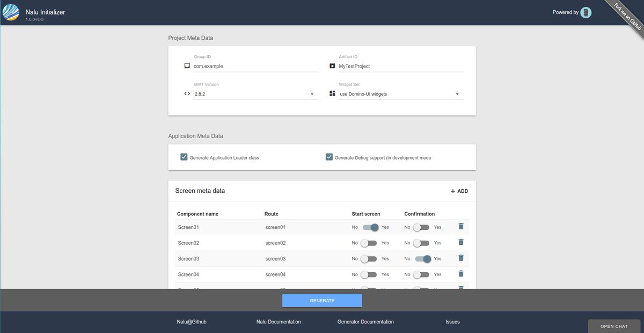644x333 pixels.
Task: Enable Confirmation for Screen01
Action: [422, 227]
